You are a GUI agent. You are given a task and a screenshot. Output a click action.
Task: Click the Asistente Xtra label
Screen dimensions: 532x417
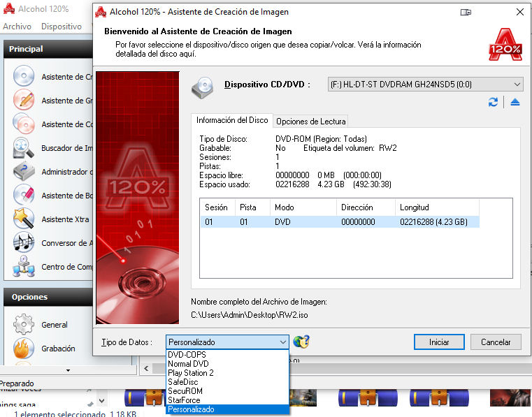point(65,219)
